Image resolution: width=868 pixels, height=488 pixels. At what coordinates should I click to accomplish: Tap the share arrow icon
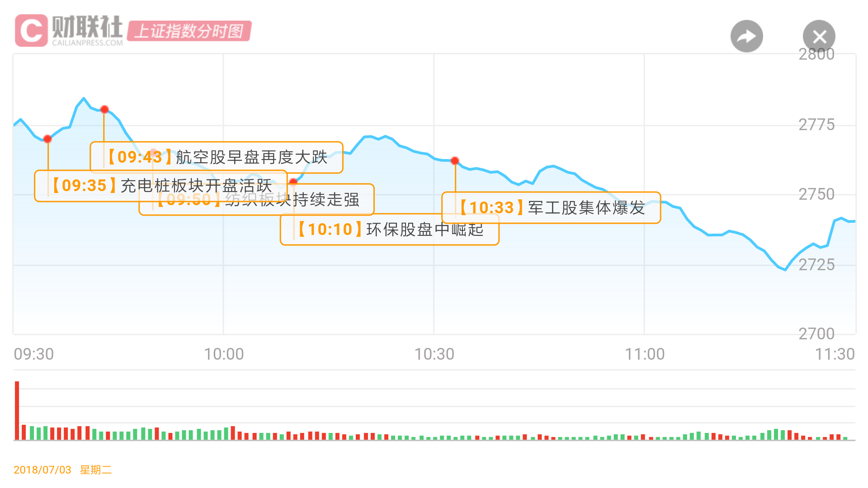coord(746,36)
